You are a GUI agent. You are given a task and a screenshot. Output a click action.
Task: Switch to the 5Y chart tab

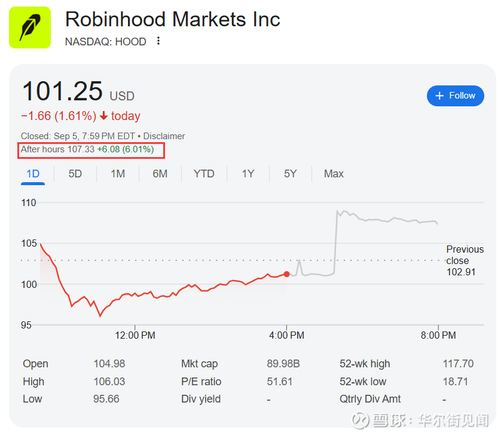pos(290,174)
